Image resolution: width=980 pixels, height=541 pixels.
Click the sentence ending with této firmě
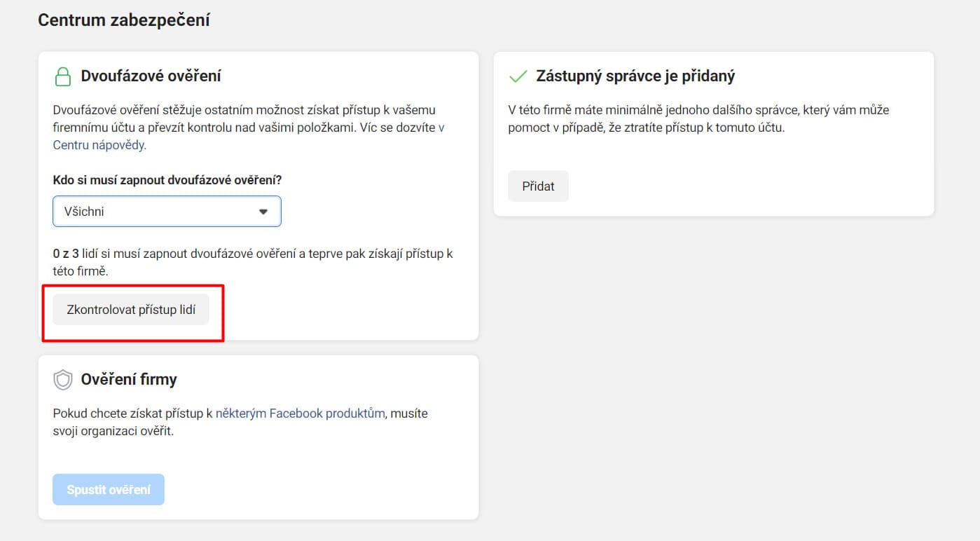pyautogui.click(x=252, y=262)
